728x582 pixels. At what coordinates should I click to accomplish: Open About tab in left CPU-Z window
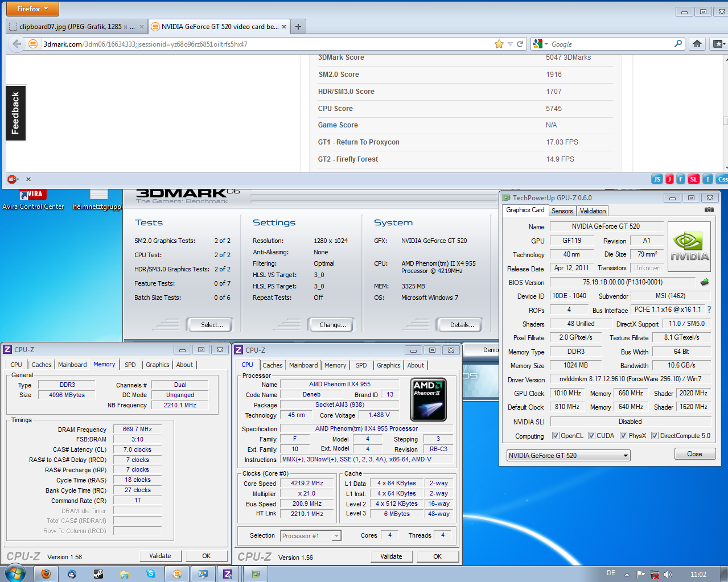pos(184,365)
